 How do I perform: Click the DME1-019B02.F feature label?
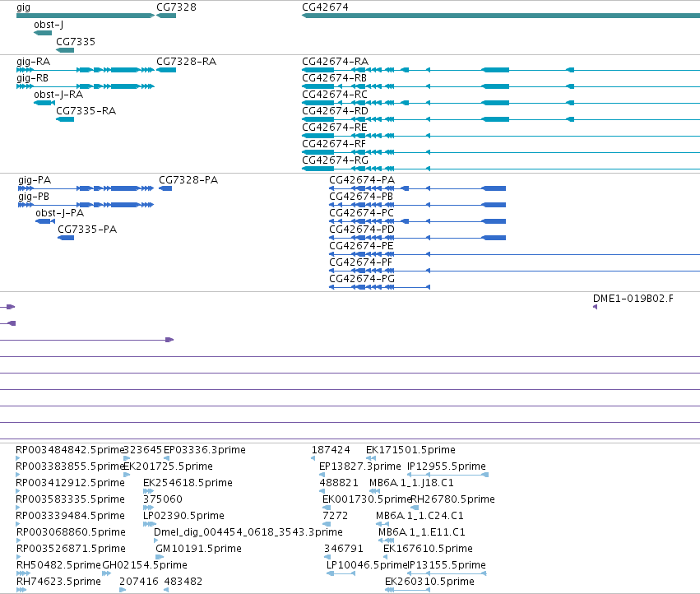point(633,299)
